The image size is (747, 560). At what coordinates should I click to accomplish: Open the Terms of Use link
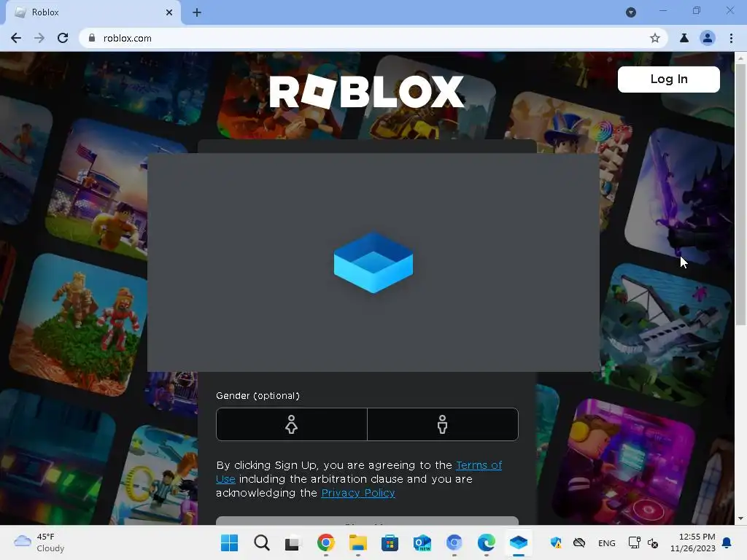(x=479, y=465)
